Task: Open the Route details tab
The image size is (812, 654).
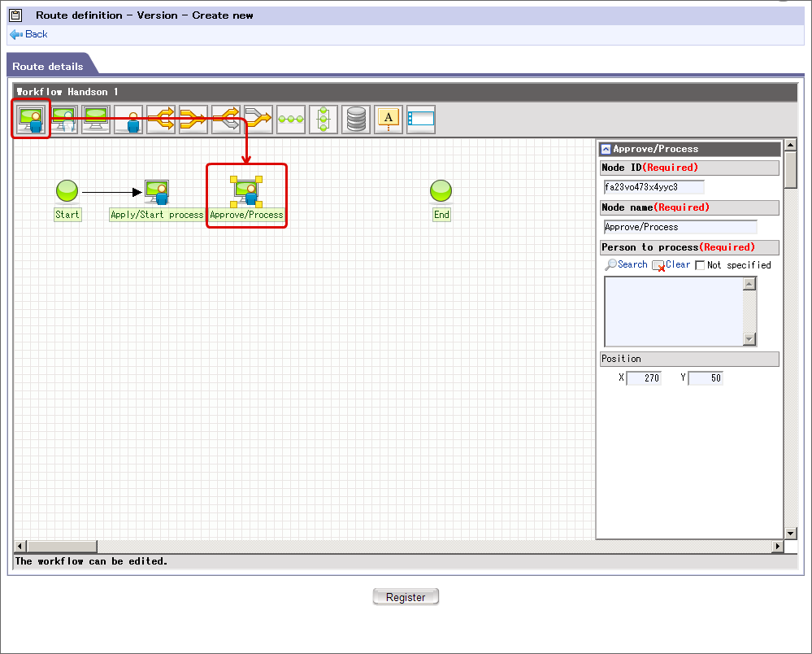Action: click(48, 67)
